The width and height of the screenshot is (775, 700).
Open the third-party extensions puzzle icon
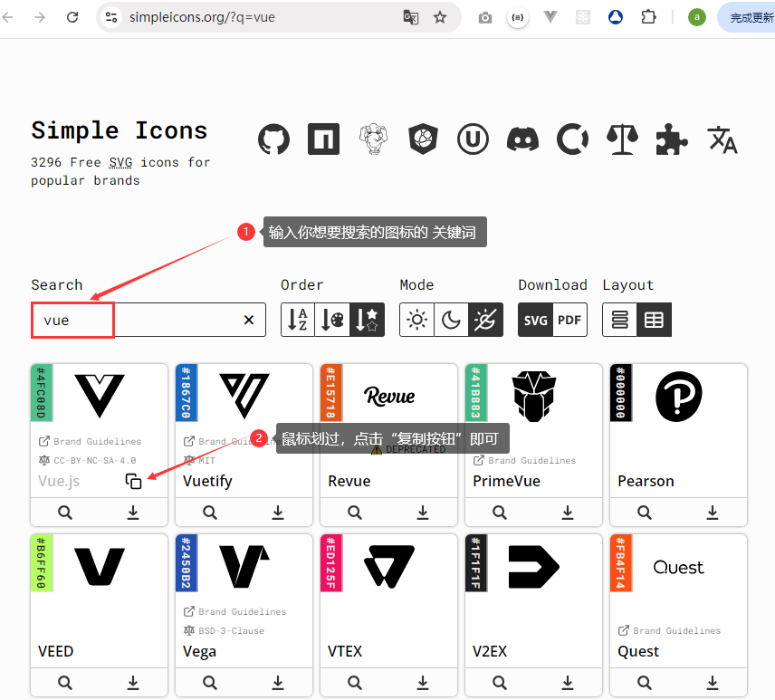672,139
